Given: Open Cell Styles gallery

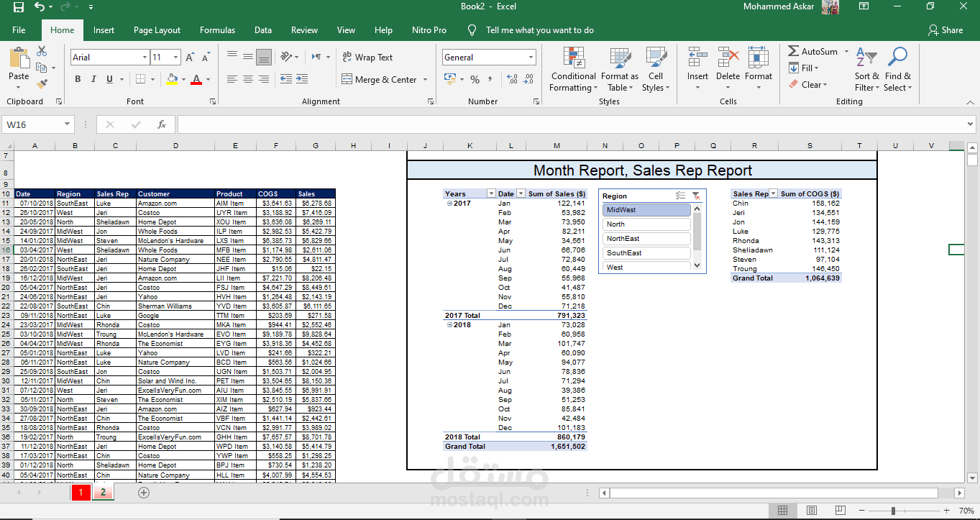Looking at the screenshot, I should [x=655, y=70].
